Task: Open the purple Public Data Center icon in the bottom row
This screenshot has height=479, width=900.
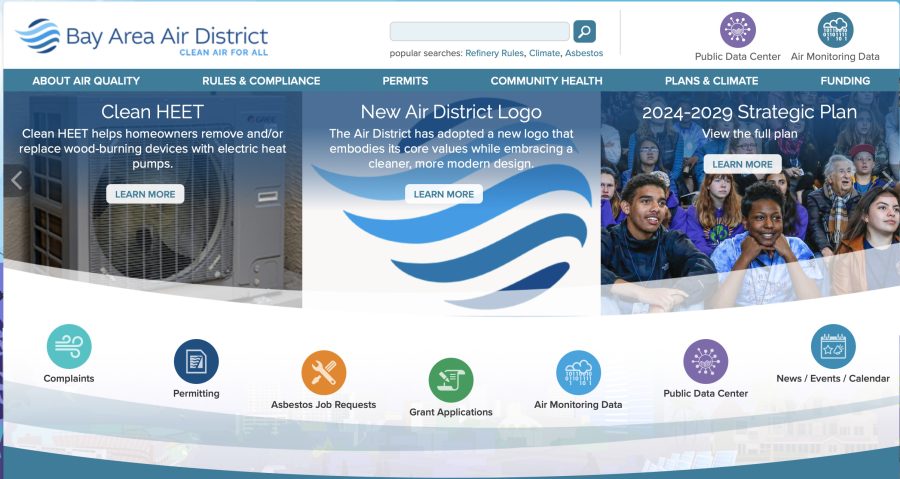Action: click(x=706, y=361)
